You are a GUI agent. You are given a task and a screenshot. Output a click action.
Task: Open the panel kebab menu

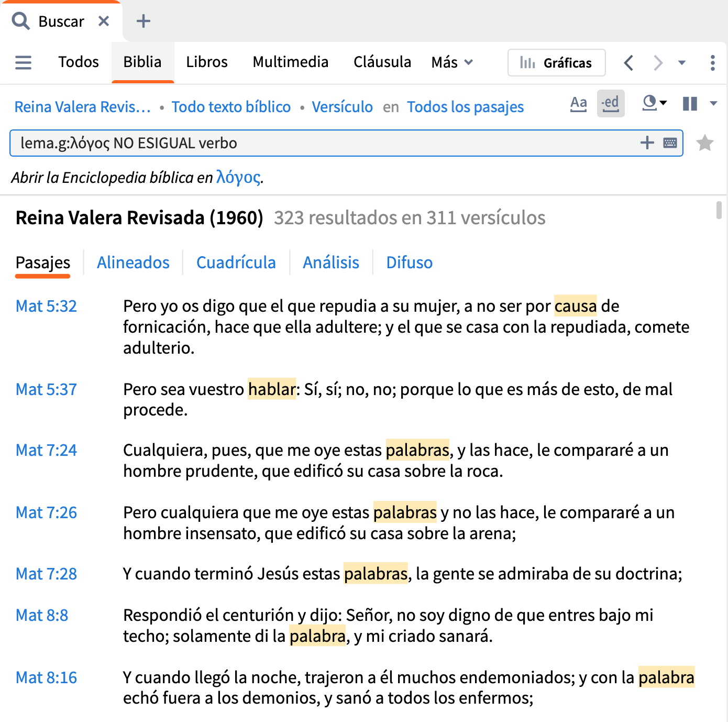[713, 63]
